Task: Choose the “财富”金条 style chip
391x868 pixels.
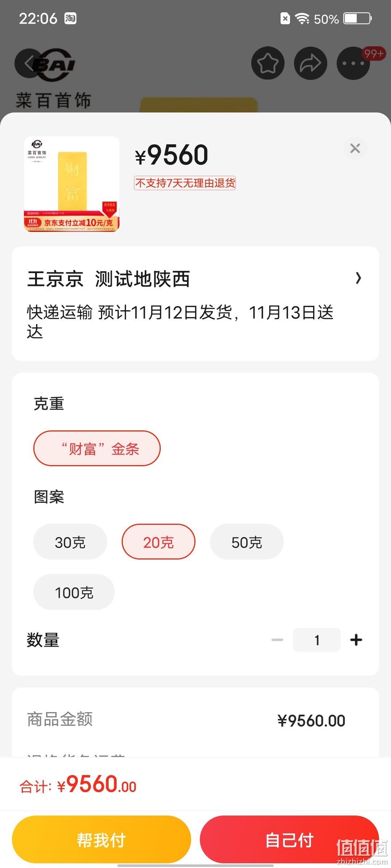Action: point(97,448)
